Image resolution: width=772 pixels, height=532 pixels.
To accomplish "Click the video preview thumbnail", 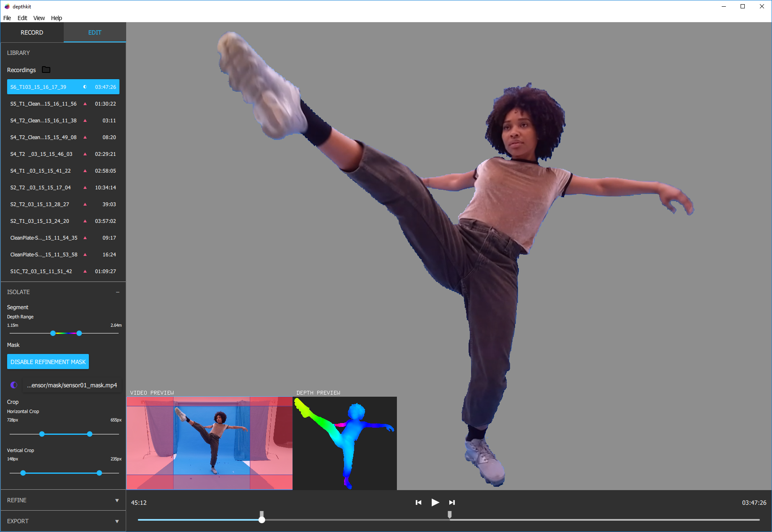I will point(209,443).
